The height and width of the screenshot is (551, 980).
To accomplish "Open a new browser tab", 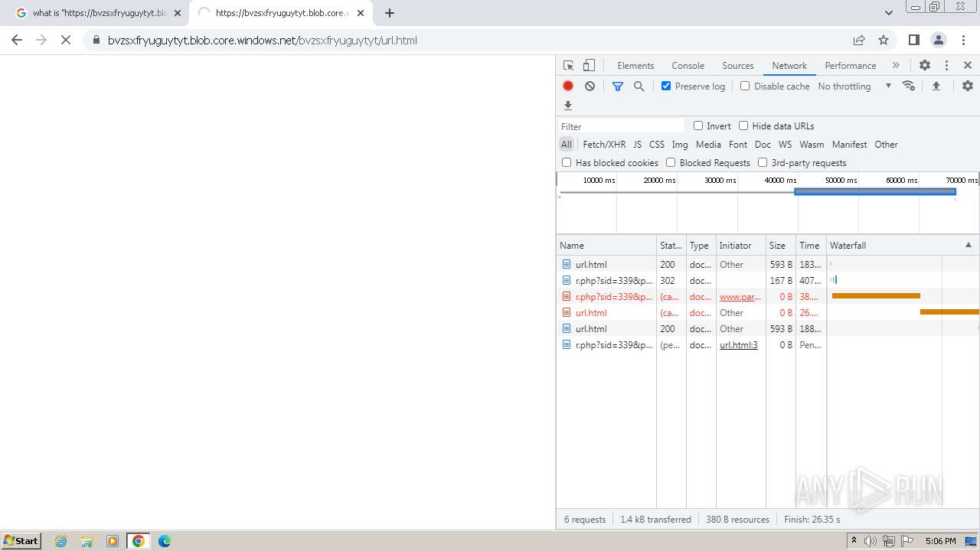I will [390, 13].
